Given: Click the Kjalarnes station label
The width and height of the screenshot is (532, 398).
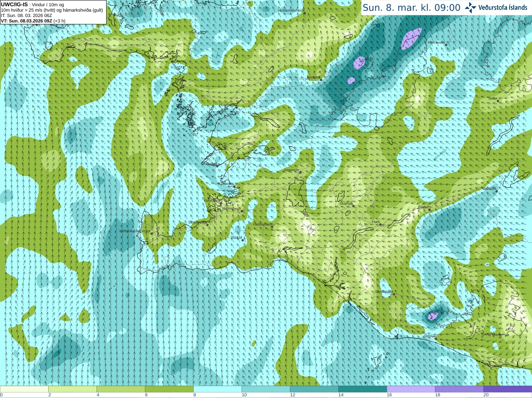Looking at the screenshot, I should [x=226, y=183].
